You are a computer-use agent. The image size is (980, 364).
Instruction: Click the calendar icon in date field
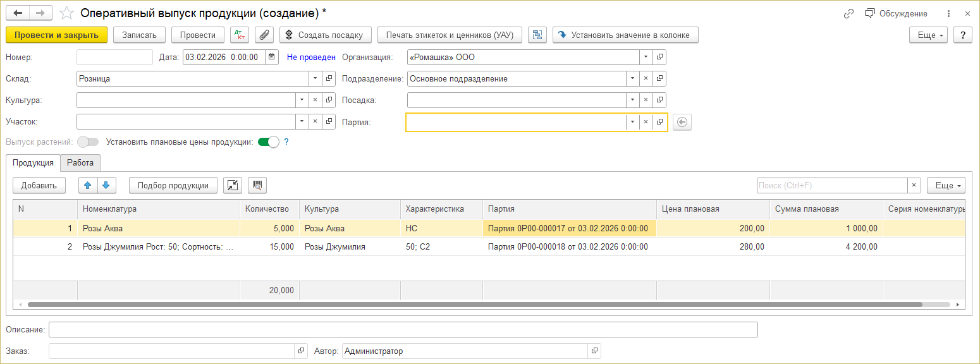click(x=271, y=58)
